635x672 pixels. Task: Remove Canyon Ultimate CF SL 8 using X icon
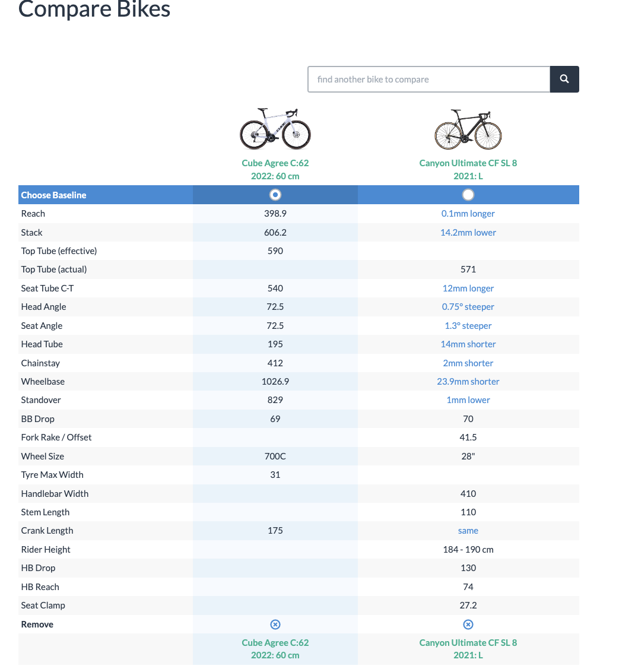468,624
